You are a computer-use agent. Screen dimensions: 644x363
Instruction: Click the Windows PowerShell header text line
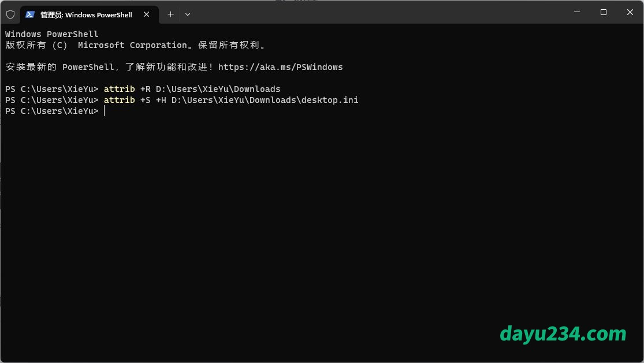52,34
